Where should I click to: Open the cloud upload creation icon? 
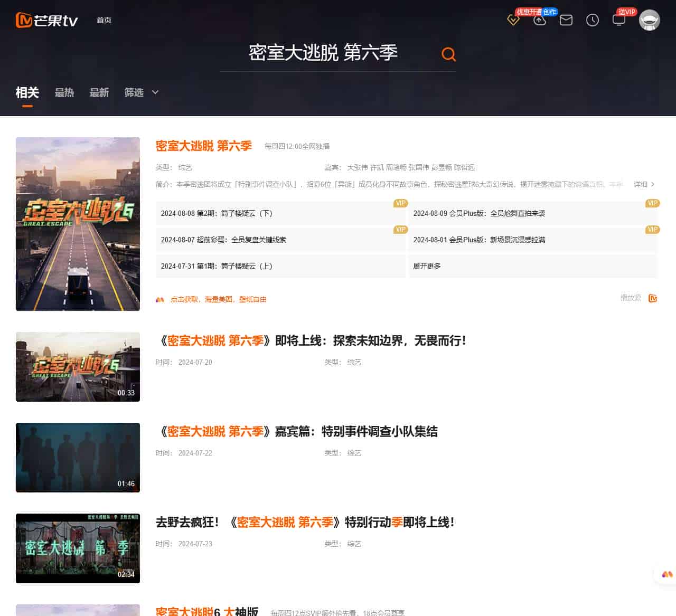539,21
